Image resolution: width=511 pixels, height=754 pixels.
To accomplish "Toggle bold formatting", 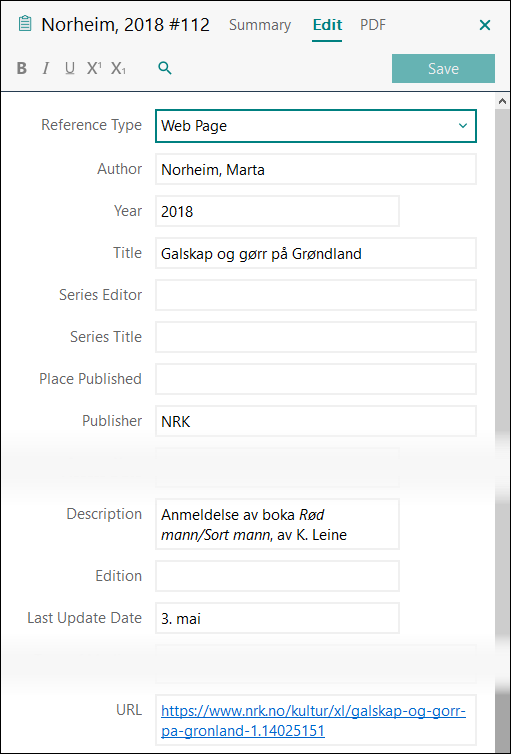I will pyautogui.click(x=22, y=68).
